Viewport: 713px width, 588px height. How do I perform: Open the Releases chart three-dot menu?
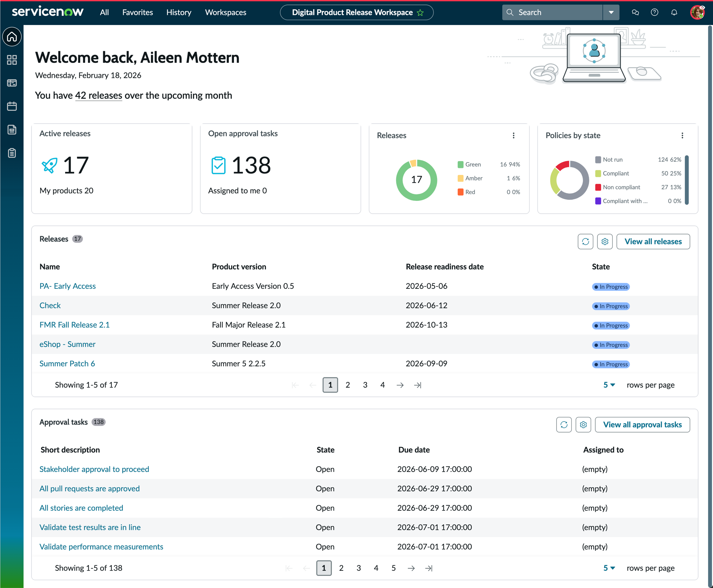[514, 135]
